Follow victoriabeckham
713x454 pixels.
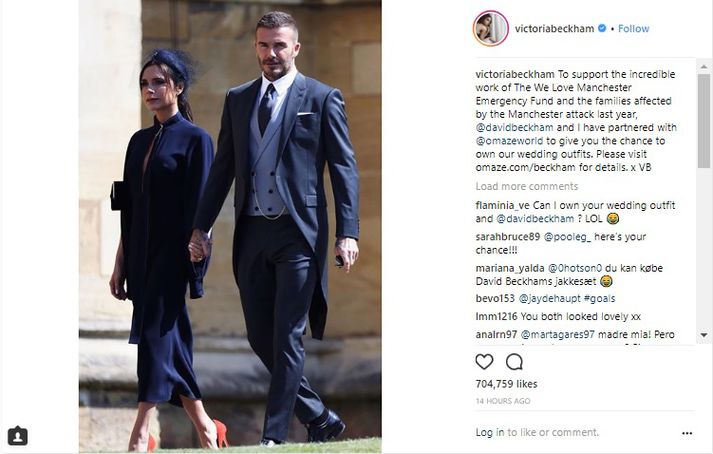633,29
